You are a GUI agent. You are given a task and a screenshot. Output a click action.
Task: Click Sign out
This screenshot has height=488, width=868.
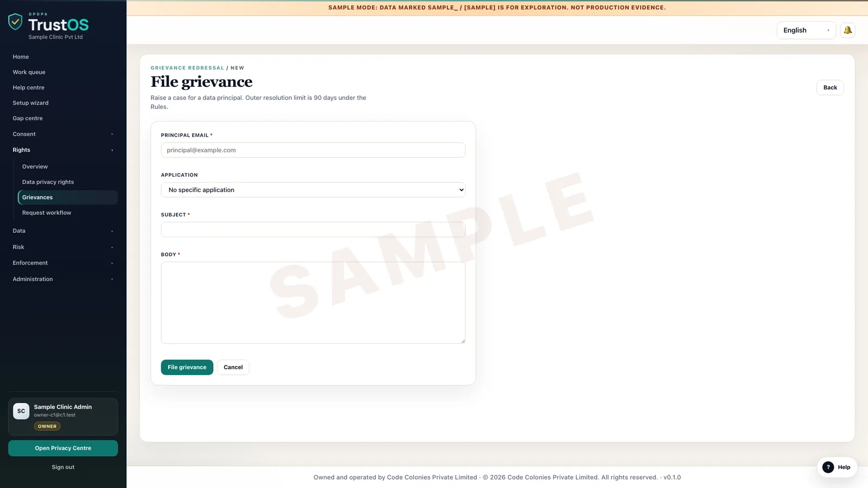point(63,467)
